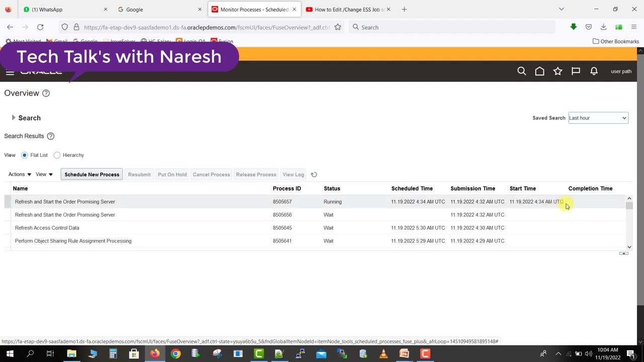Open the Actions dropdown menu
The height and width of the screenshot is (362, 644).
(20, 174)
